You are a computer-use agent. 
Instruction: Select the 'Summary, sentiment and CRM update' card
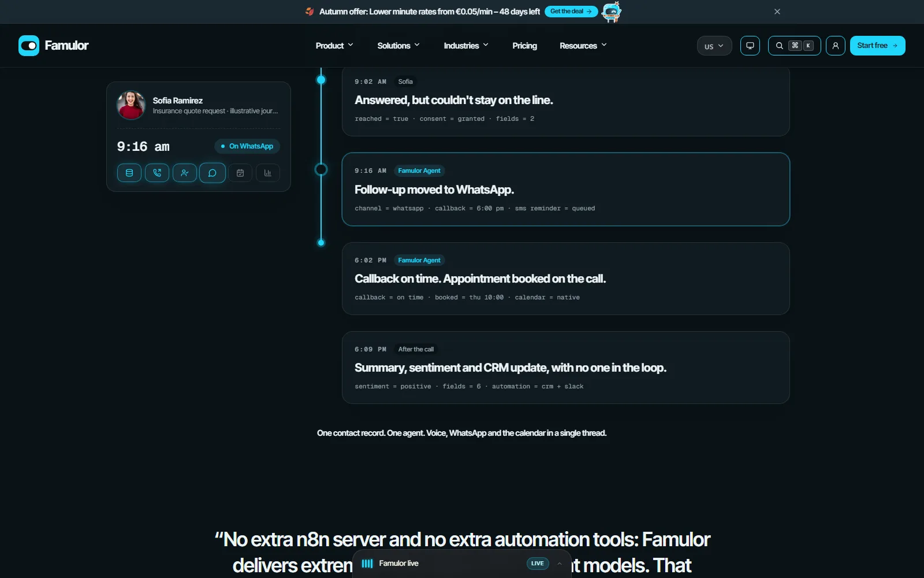tap(565, 368)
